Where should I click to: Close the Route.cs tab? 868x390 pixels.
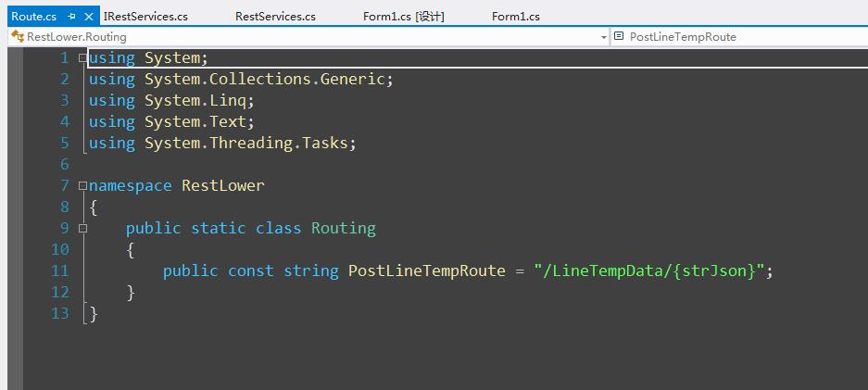(x=89, y=17)
